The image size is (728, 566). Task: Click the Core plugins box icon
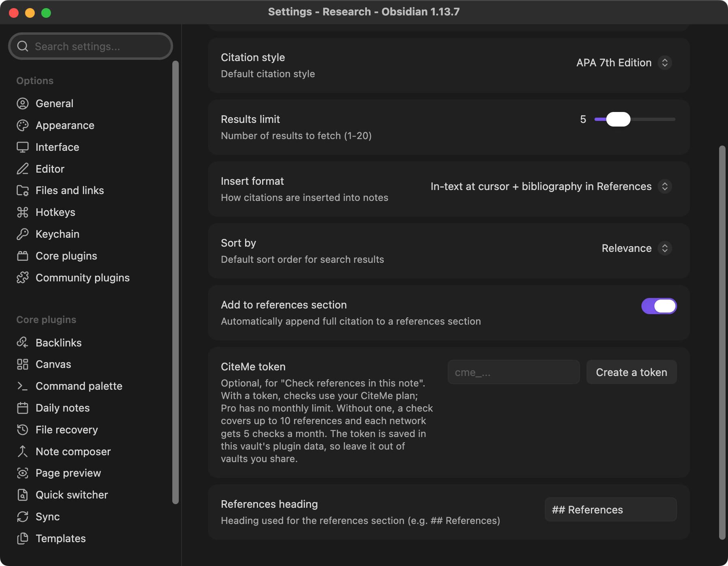pos(23,256)
